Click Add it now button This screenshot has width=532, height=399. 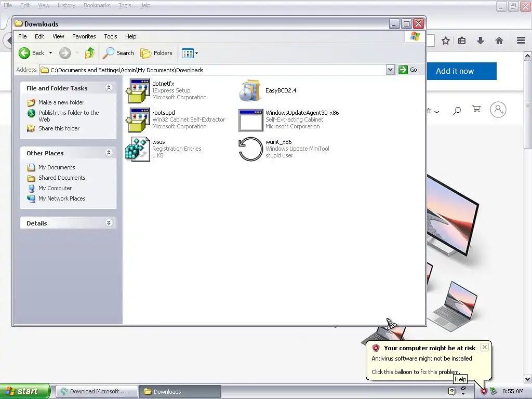point(461,71)
